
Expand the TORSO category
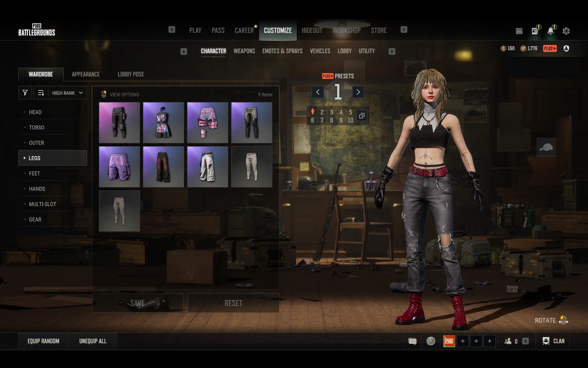pyautogui.click(x=53, y=127)
